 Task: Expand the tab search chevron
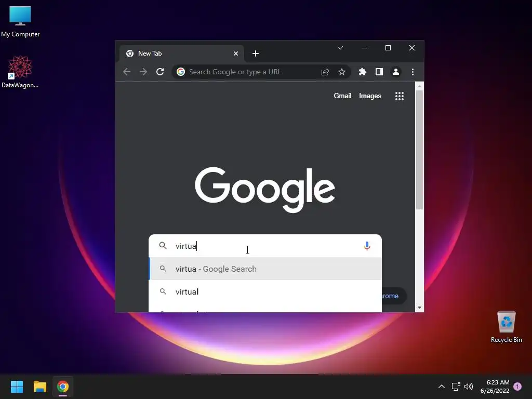pos(340,48)
